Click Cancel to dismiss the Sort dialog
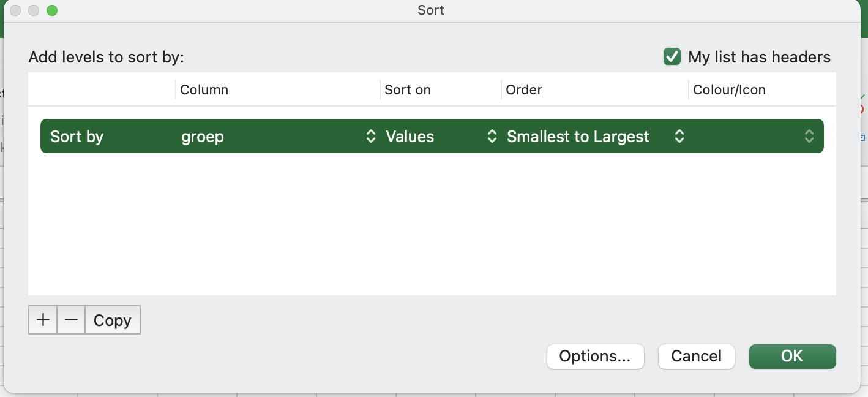This screenshot has height=397, width=868. point(696,357)
